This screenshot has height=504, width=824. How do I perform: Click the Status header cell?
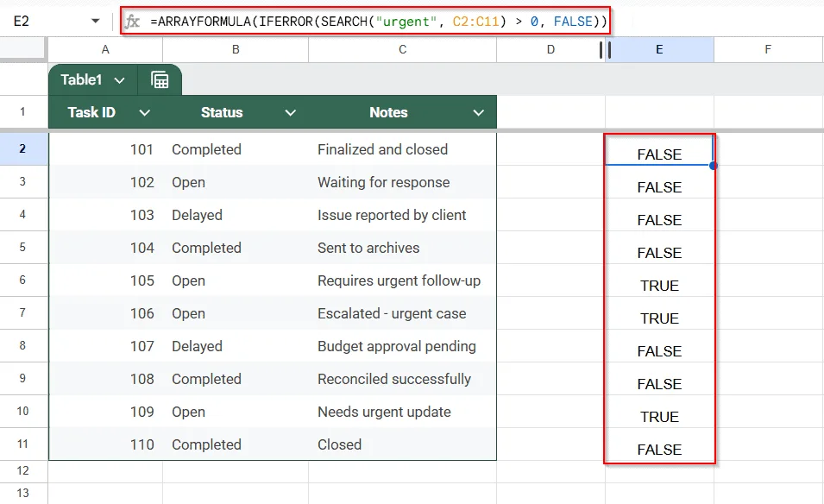pos(236,112)
